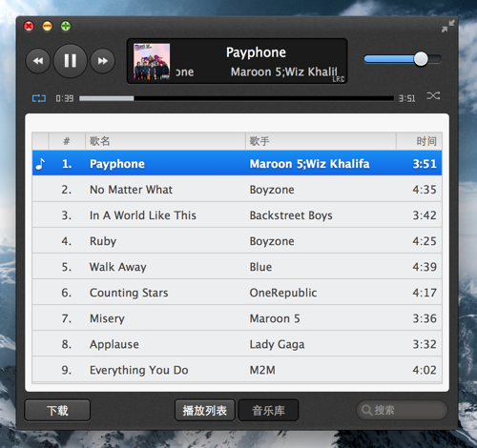Click the artist M2M
477x448 pixels.
(262, 371)
